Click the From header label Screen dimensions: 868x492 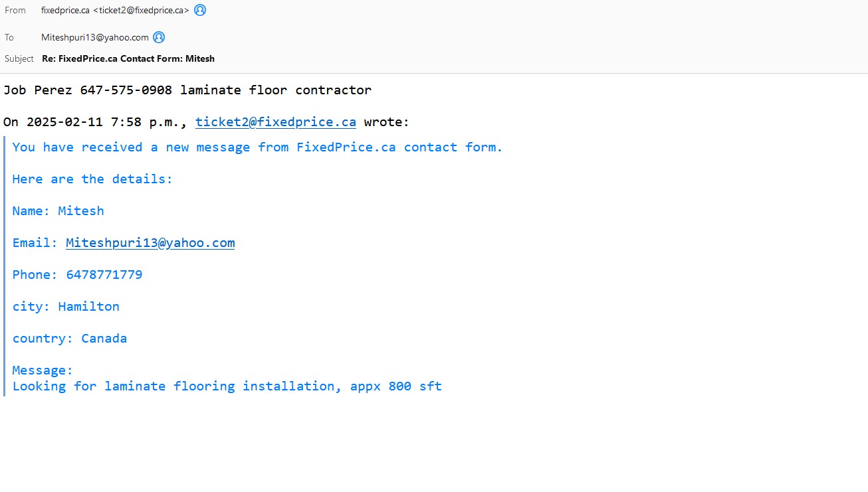(15, 11)
